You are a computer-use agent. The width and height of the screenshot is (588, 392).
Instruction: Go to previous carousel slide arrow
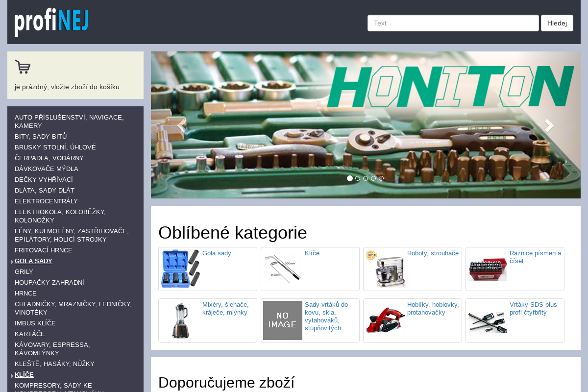pos(182,126)
